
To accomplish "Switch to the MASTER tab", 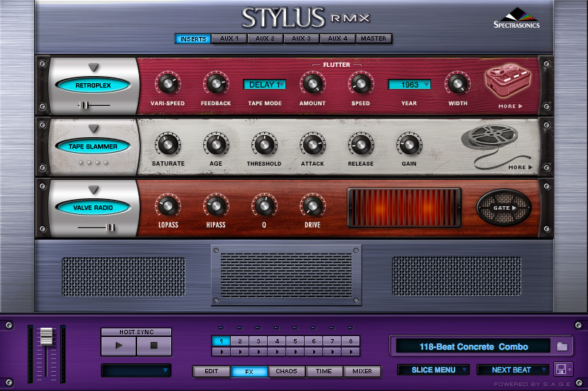I will click(x=374, y=38).
